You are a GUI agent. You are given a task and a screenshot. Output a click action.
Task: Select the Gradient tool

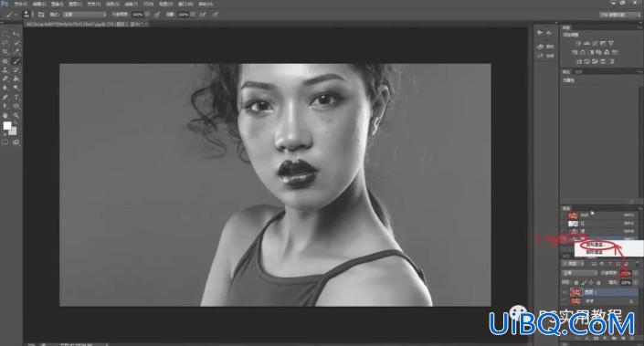tap(16, 79)
